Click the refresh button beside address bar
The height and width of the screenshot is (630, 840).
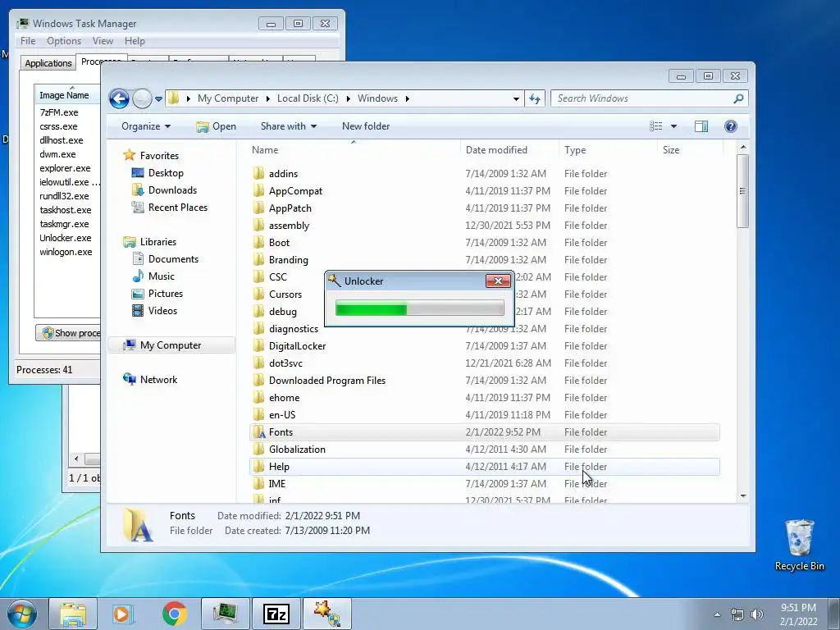click(535, 98)
